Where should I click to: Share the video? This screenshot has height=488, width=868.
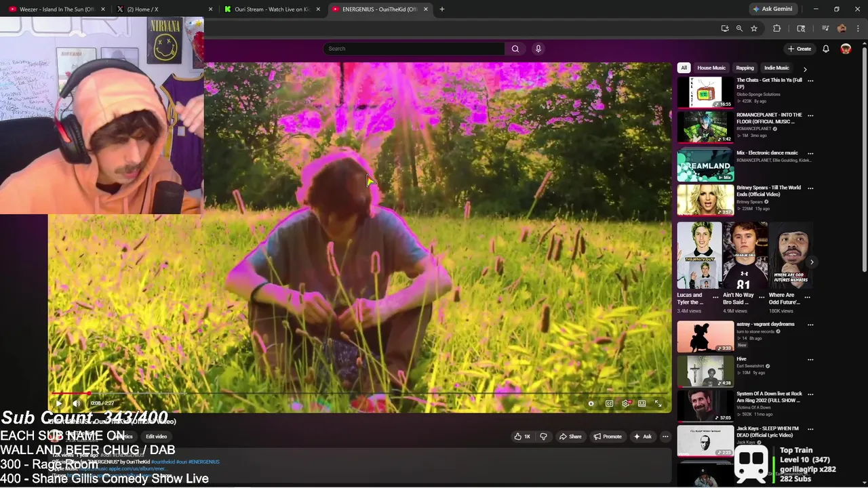click(570, 436)
